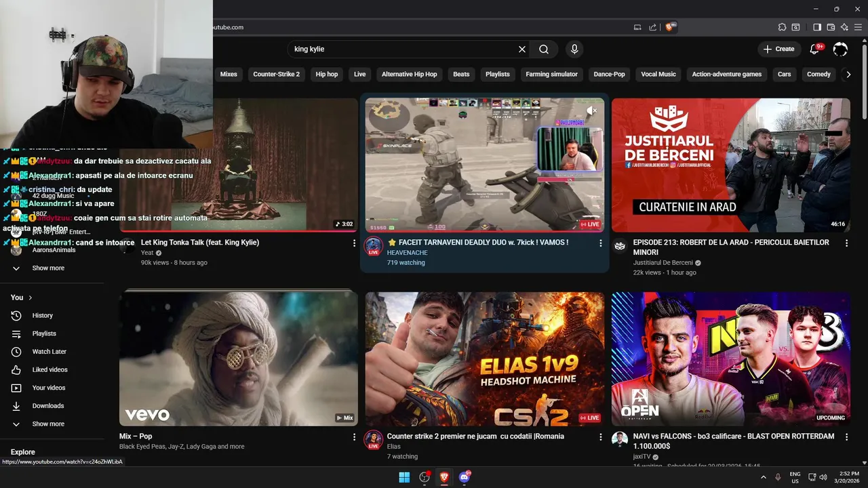Select the Live filter chip
Viewport: 868px width, 488px height.
(359, 75)
